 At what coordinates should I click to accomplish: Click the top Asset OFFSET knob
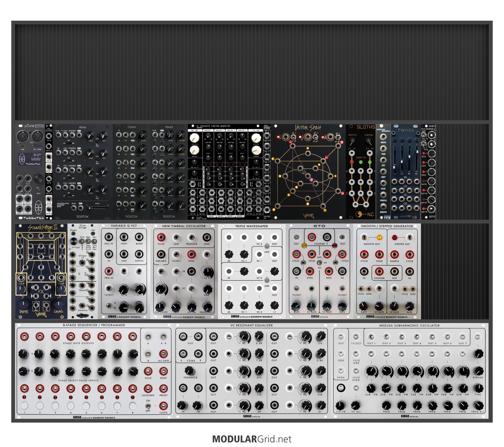click(x=182, y=134)
